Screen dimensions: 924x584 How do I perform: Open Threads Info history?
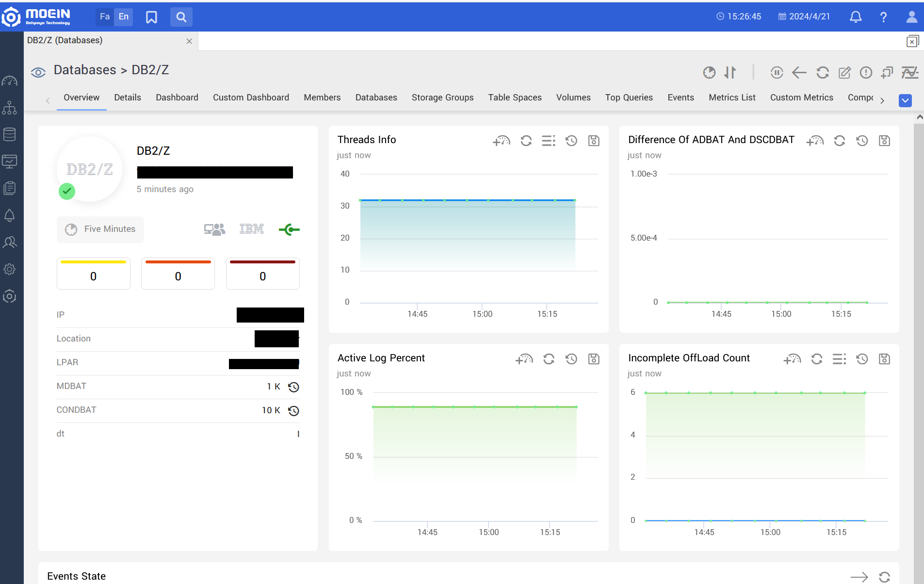coord(571,141)
